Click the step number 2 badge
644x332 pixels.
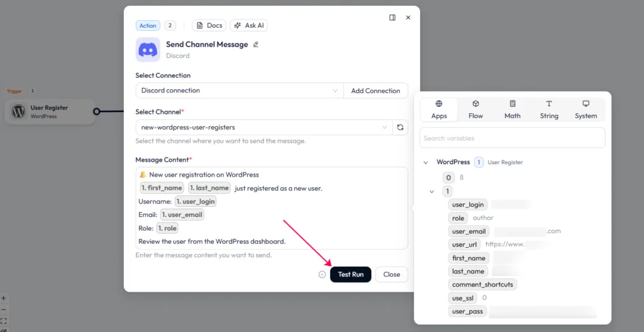pyautogui.click(x=170, y=26)
